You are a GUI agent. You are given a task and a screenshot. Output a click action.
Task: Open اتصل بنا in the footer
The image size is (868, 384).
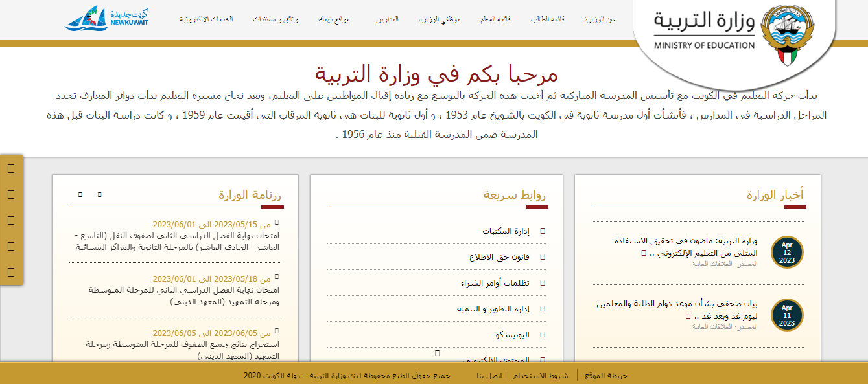tap(489, 376)
